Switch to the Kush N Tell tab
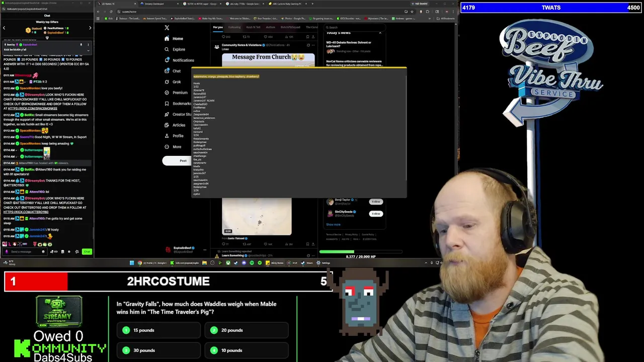This screenshot has width=644, height=362. coord(253,27)
